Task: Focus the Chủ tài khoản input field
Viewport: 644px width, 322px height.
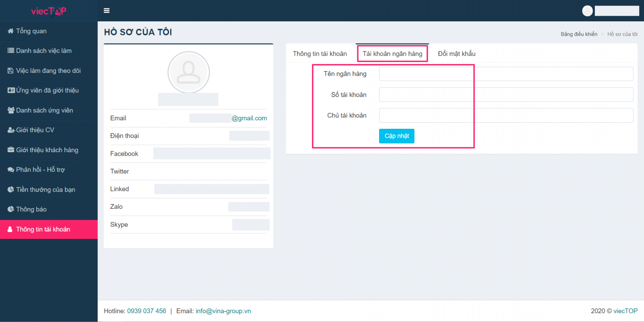Action: pyautogui.click(x=506, y=116)
